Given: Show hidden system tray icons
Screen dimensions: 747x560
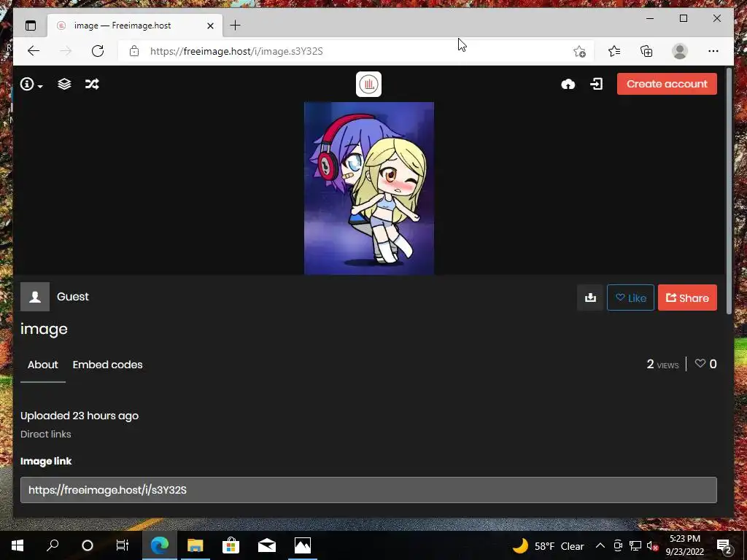Looking at the screenshot, I should pos(600,545).
